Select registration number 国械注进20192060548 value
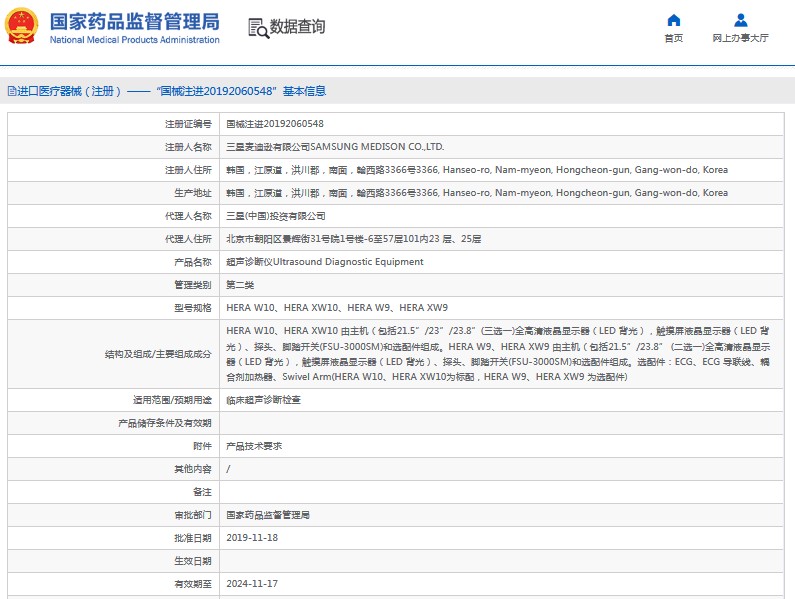The width and height of the screenshot is (795, 599). [x=275, y=124]
